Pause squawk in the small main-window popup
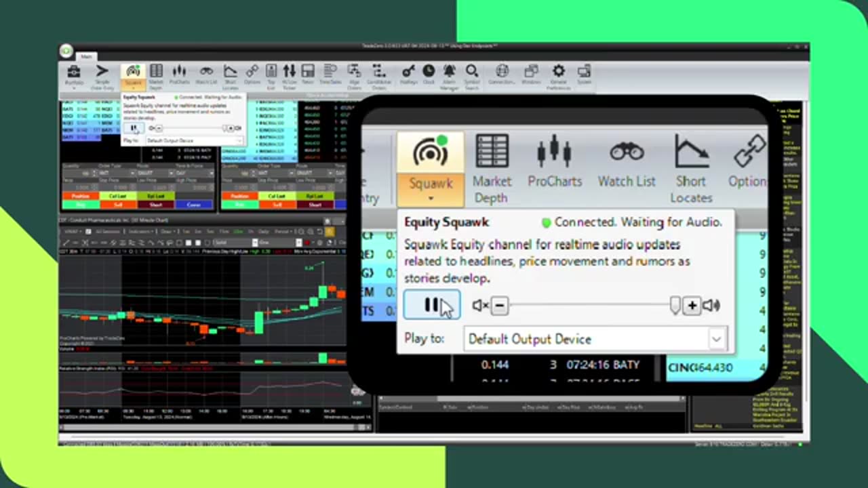868x488 pixels. 134,128
